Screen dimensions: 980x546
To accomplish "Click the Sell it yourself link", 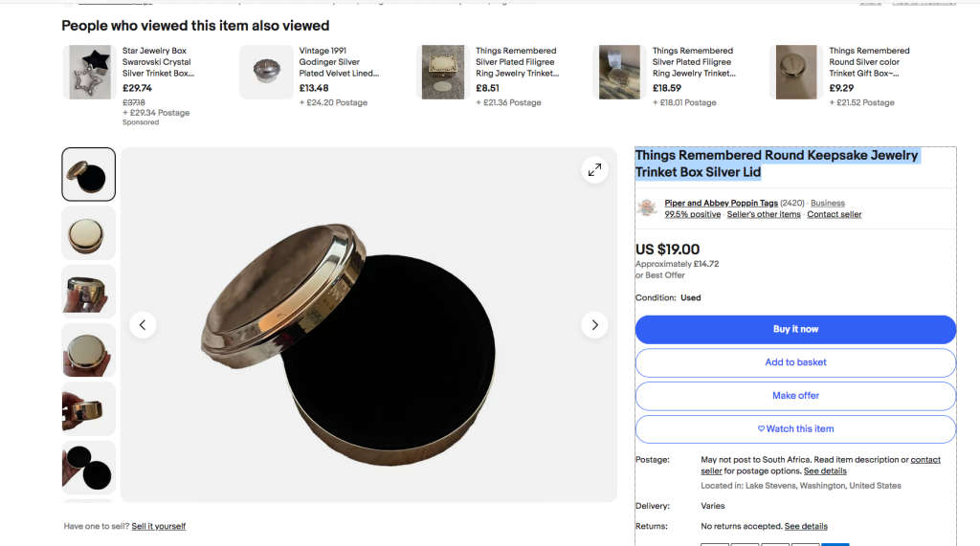I will coord(159,526).
